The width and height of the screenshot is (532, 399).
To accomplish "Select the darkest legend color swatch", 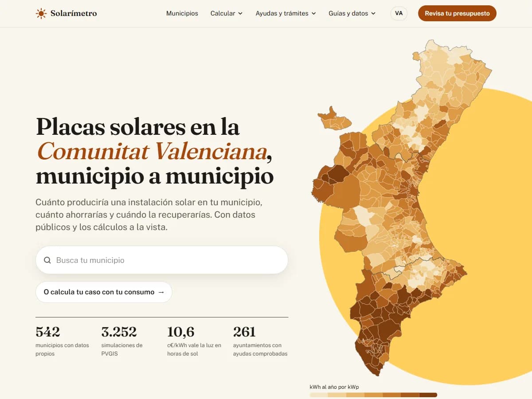I will pos(428,395).
